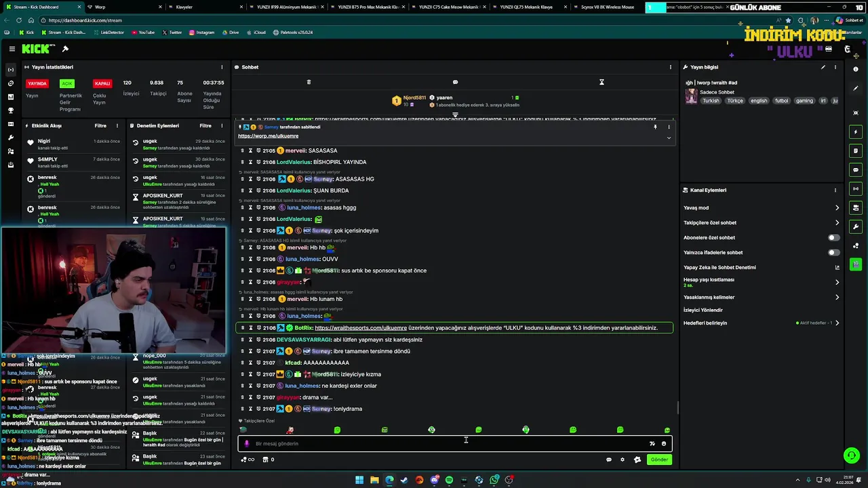Open WhatsApp from the taskbar
This screenshot has width=868, height=488.
[x=494, y=480]
